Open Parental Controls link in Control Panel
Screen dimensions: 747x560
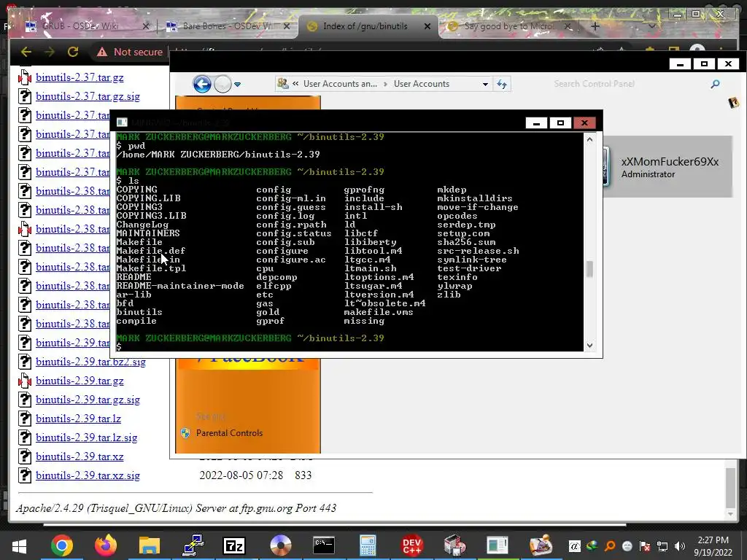pyautogui.click(x=229, y=433)
